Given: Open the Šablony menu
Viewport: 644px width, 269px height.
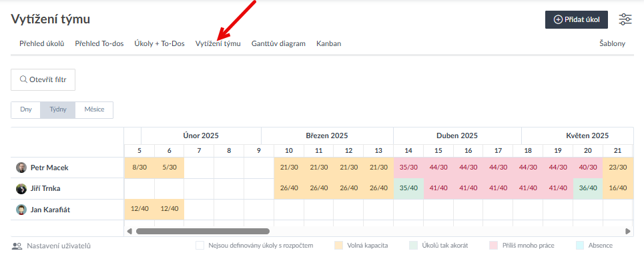Looking at the screenshot, I should point(611,43).
